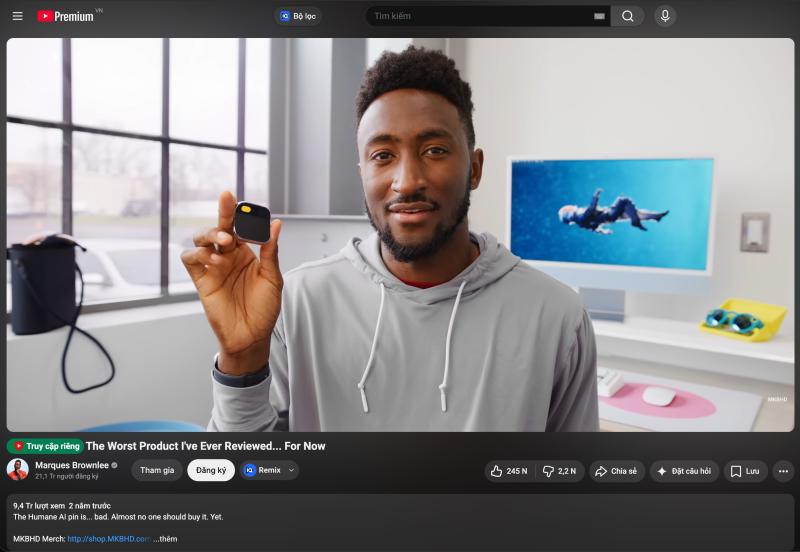Click the Truy cập riêng badge
The image size is (800, 552).
point(45,446)
